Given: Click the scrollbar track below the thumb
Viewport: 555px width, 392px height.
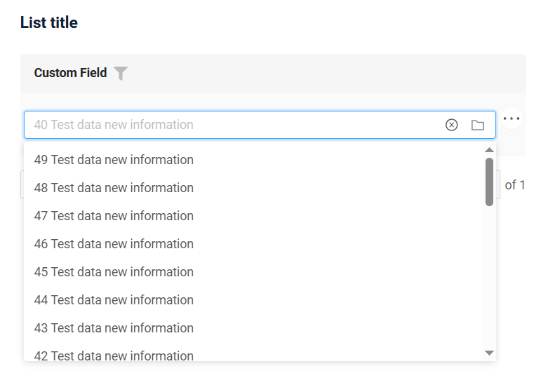Looking at the screenshot, I should point(489,276).
